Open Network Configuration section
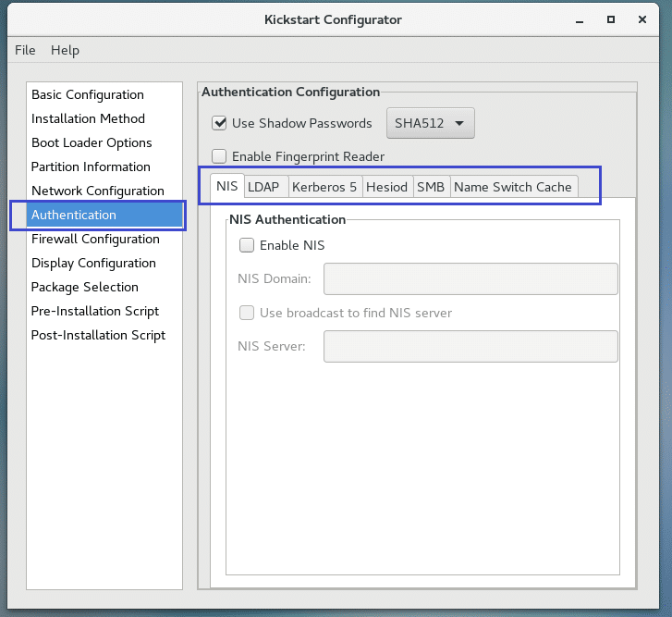Screen dimensions: 672x617 97,191
